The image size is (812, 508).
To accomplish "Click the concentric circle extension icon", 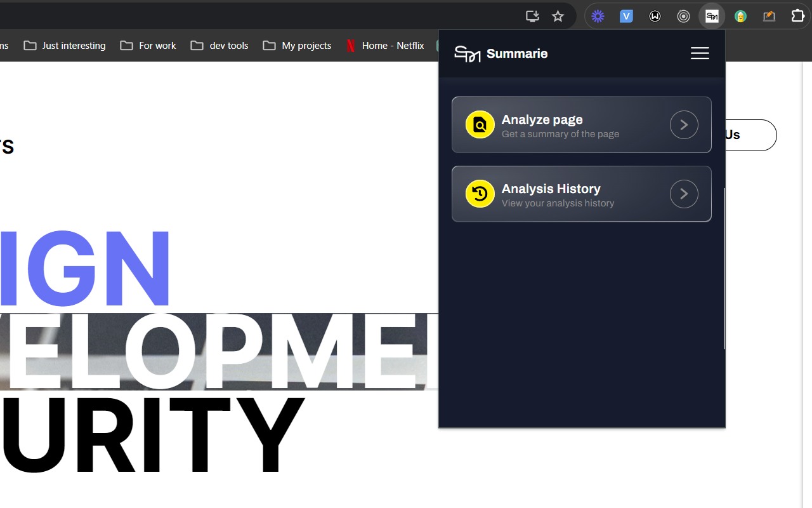I will 683,17.
